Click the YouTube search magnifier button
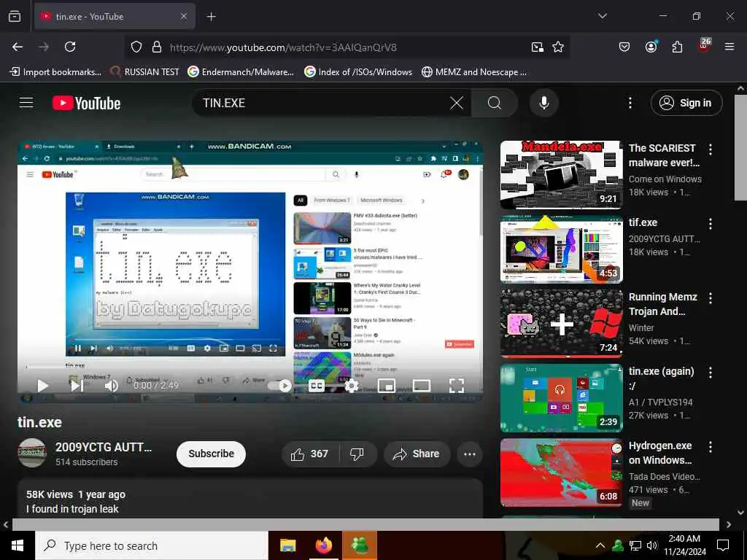This screenshot has height=560, width=747. click(x=495, y=103)
